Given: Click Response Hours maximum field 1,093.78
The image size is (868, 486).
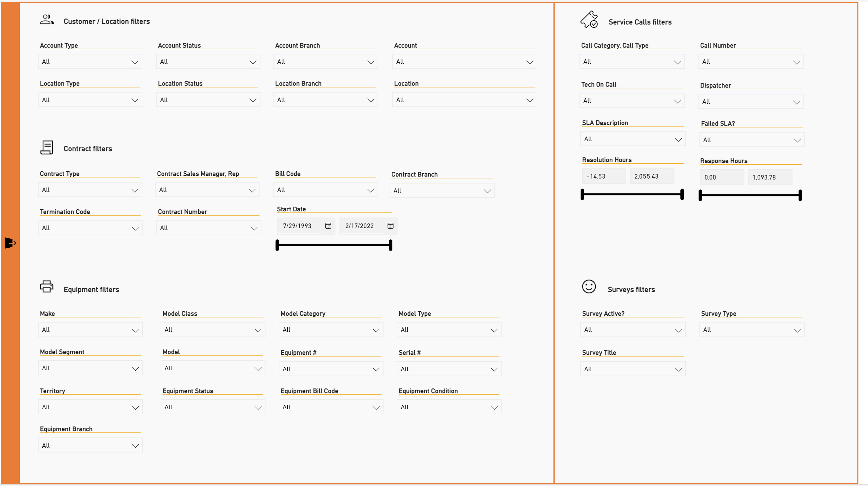Looking at the screenshot, I should coord(771,178).
